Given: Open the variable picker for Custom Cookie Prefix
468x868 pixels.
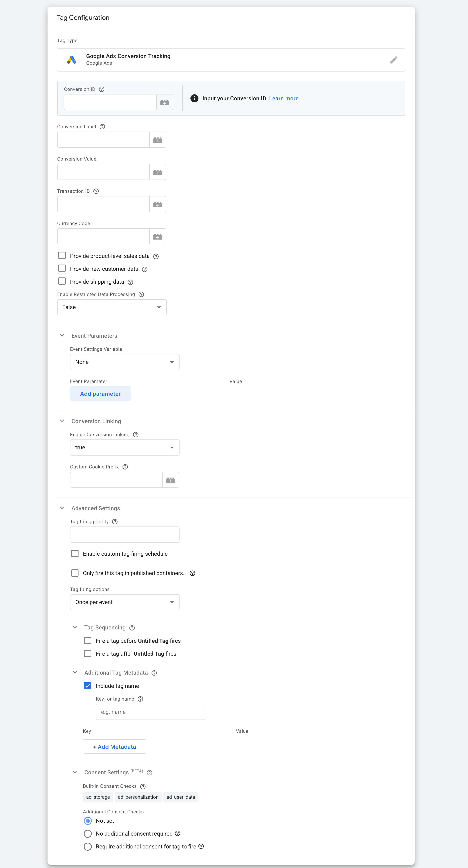Looking at the screenshot, I should coord(170,480).
